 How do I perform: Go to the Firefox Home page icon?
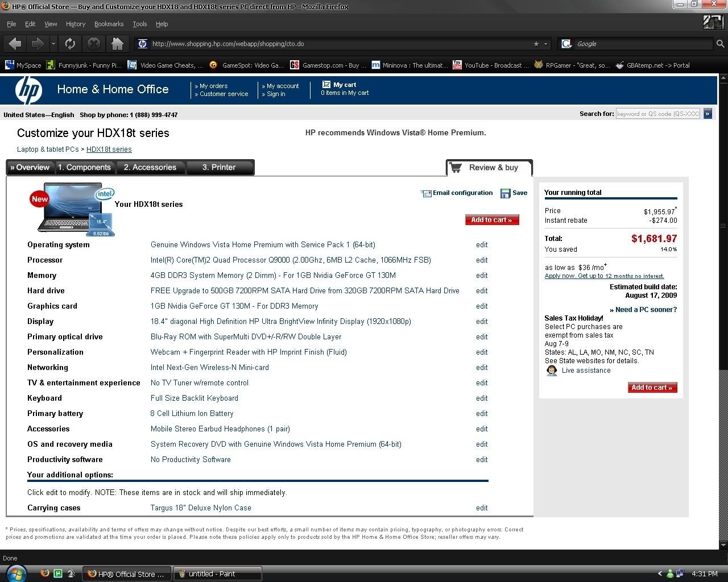(x=117, y=44)
